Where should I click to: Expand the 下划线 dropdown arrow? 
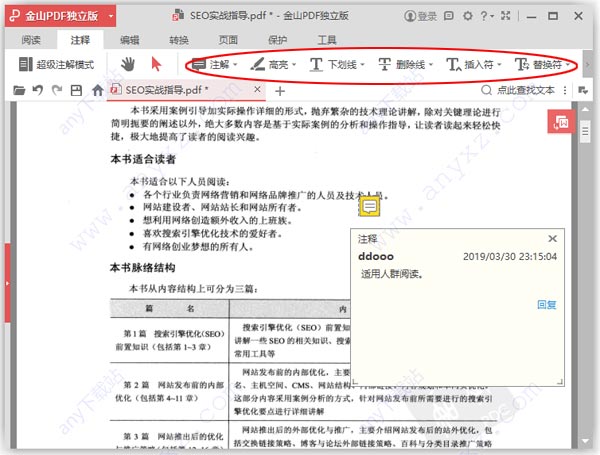point(362,64)
